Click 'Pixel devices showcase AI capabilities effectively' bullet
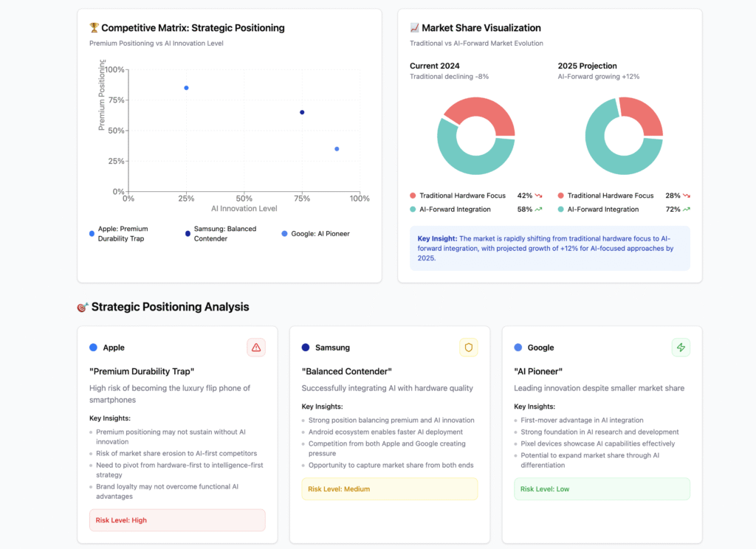 pyautogui.click(x=598, y=444)
